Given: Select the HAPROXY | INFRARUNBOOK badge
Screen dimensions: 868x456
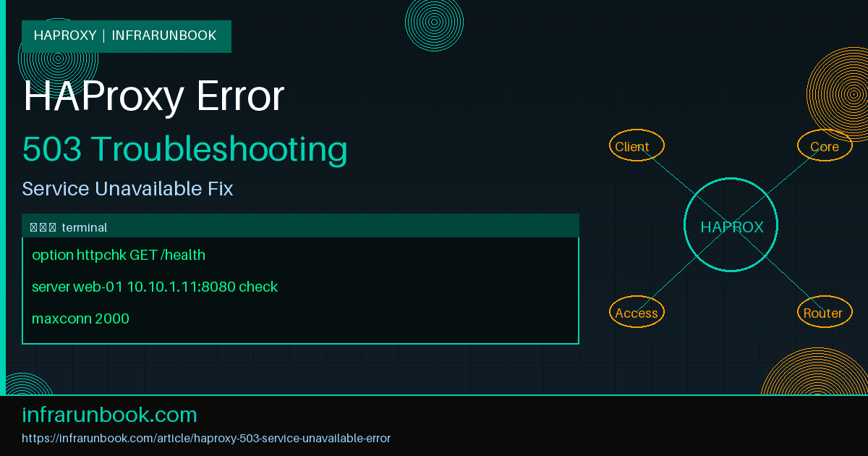Looking at the screenshot, I should coord(126,35).
